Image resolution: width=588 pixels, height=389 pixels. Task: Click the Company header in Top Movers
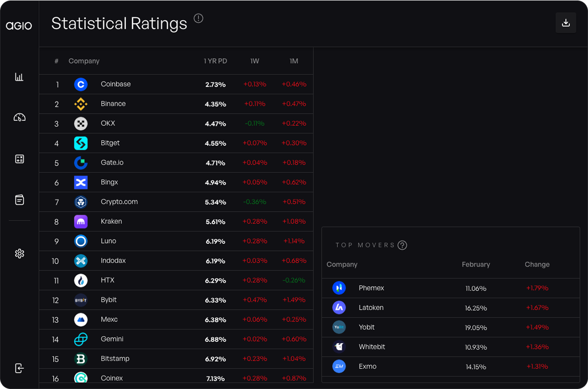tap(342, 264)
